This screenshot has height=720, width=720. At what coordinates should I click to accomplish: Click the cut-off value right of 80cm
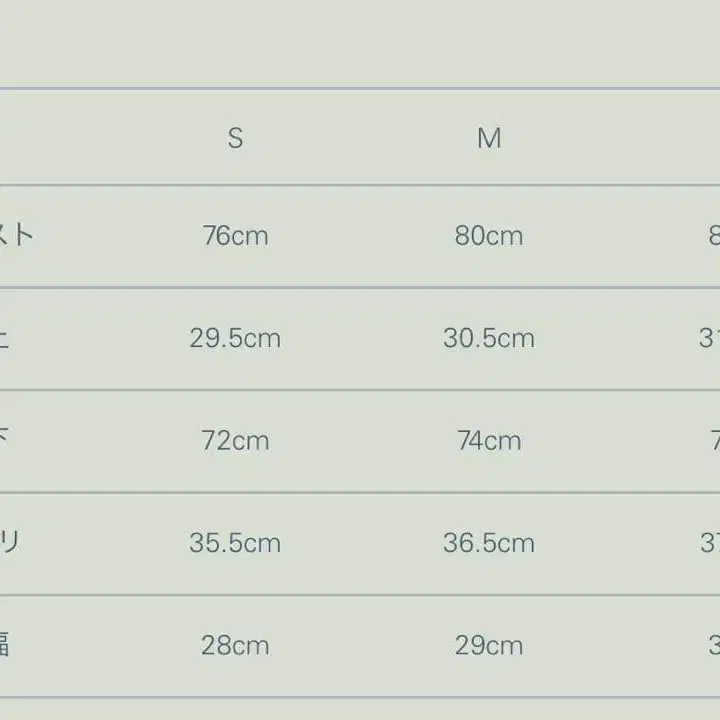pyautogui.click(x=713, y=236)
